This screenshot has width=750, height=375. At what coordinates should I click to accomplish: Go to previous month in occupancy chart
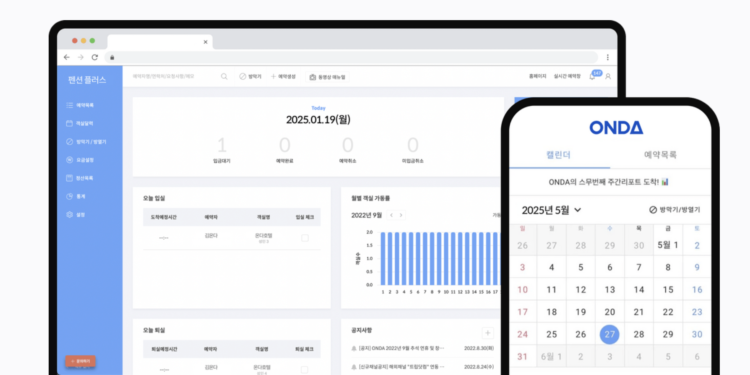391,215
